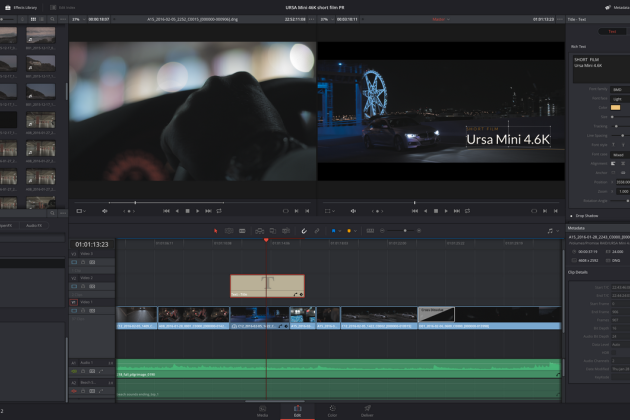Screen dimensions: 630x420
Task: Play the timeline viewer
Action: 446,211
